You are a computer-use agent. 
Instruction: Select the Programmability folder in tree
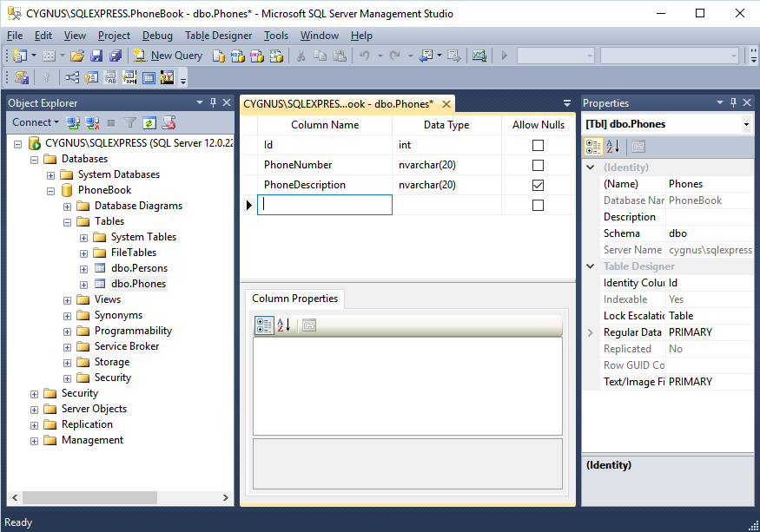(x=133, y=331)
